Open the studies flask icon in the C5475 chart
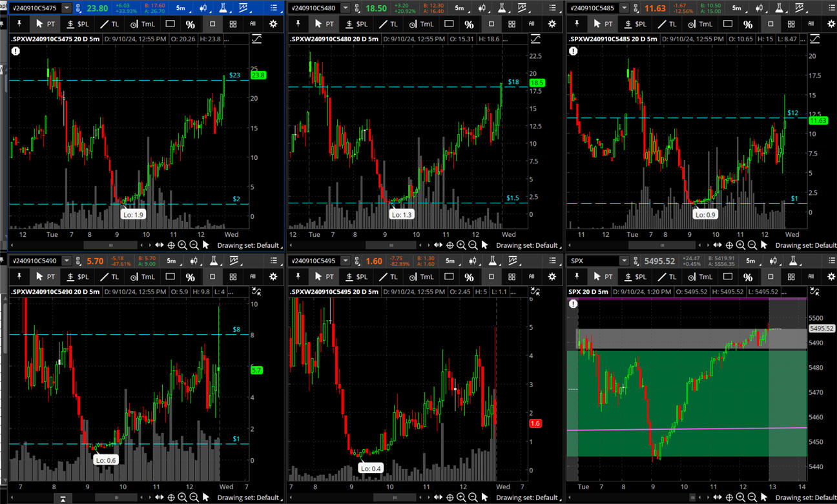Screen dimensions: 837x504 (x=221, y=8)
